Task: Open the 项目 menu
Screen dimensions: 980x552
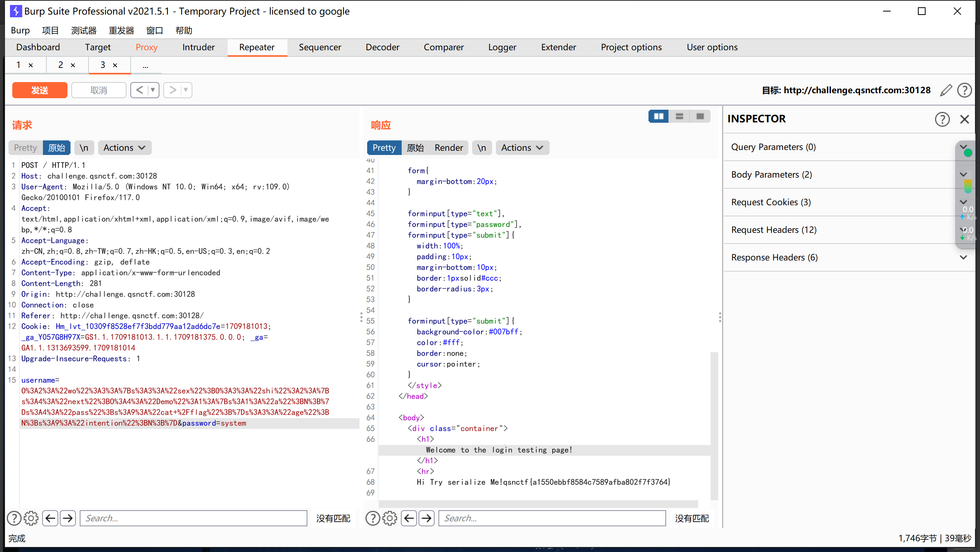Action: coord(50,30)
